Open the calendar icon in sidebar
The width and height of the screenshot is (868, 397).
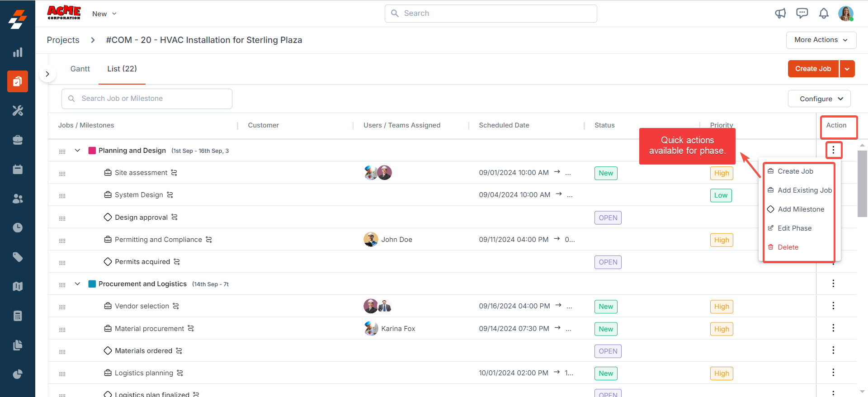tap(18, 169)
